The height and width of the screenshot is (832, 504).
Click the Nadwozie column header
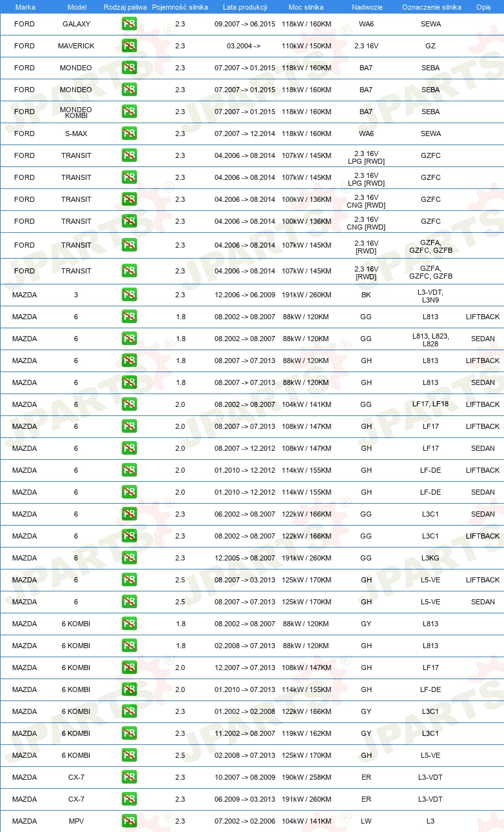click(x=367, y=6)
